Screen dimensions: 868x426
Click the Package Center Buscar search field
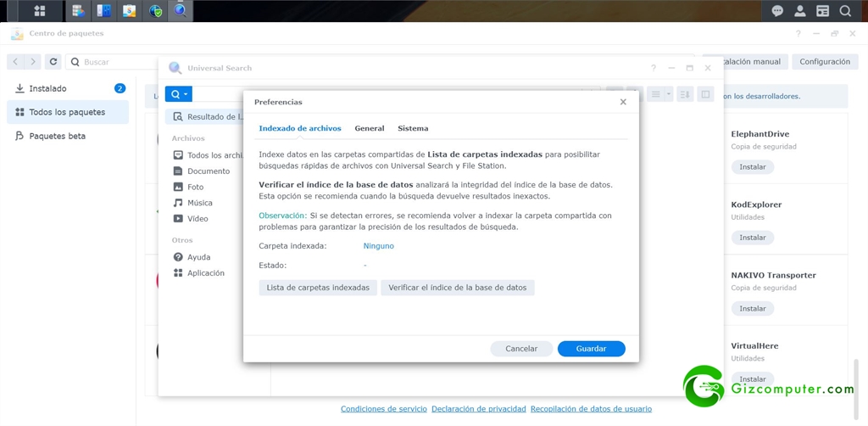click(112, 62)
